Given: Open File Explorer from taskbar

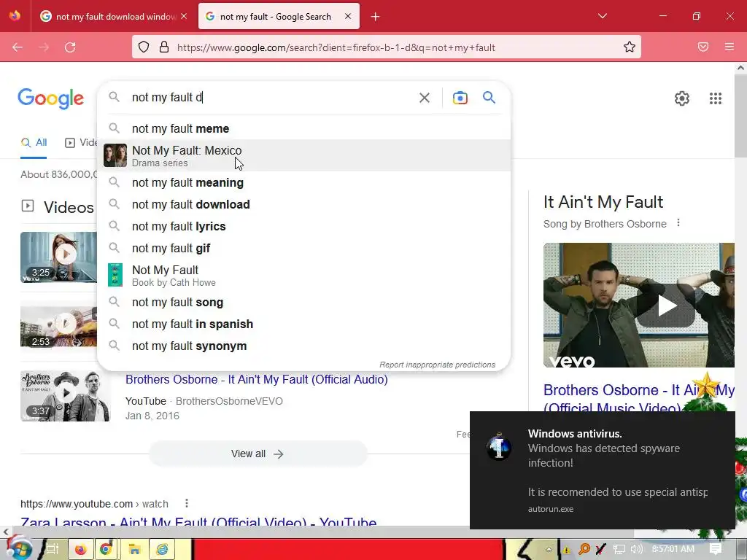Looking at the screenshot, I should click(134, 549).
